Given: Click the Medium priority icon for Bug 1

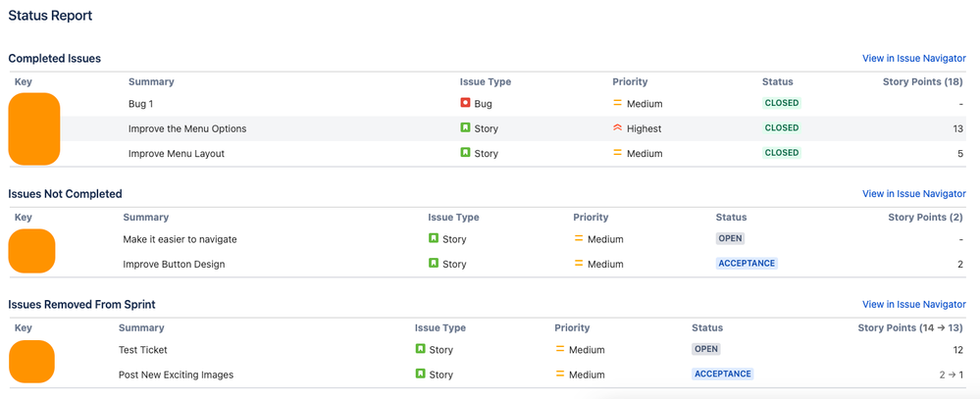Looking at the screenshot, I should (x=618, y=103).
